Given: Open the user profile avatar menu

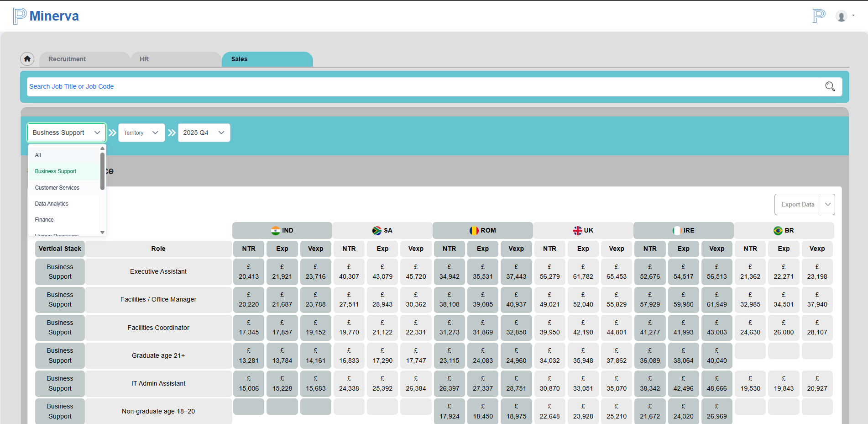Looking at the screenshot, I should point(841,16).
